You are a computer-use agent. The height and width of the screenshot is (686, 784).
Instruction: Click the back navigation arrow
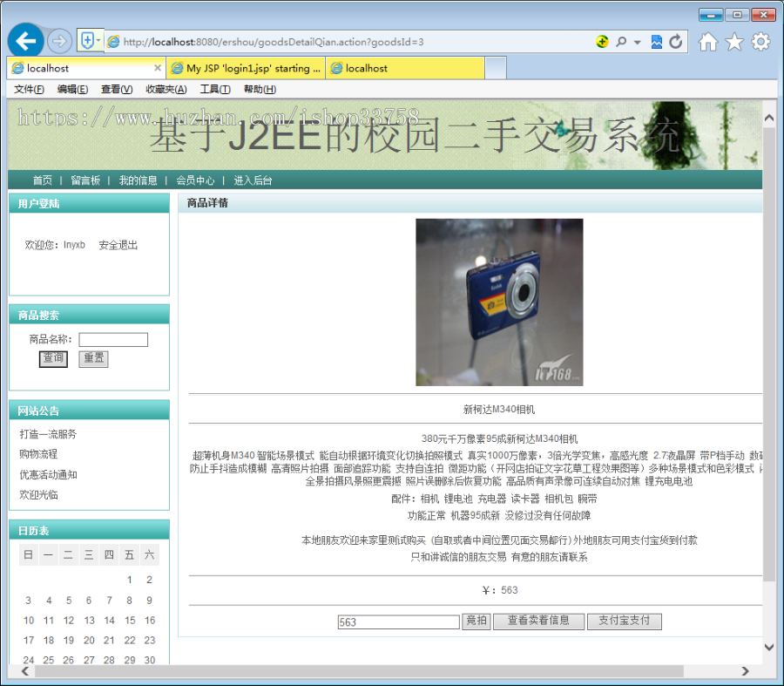point(25,40)
